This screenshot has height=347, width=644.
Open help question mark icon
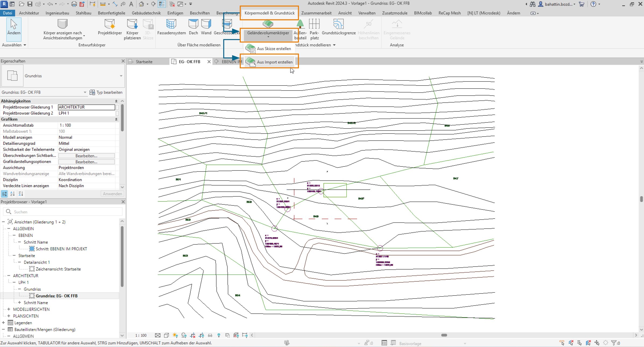click(x=593, y=4)
